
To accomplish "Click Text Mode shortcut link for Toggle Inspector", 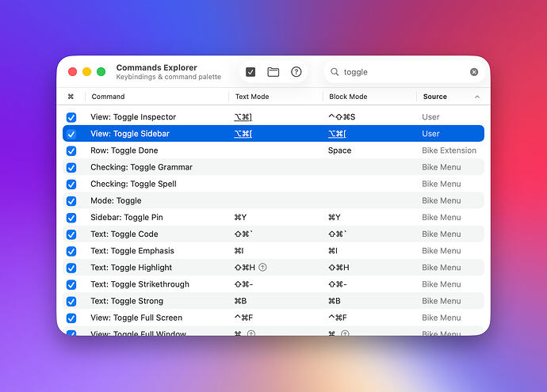I will coord(243,117).
